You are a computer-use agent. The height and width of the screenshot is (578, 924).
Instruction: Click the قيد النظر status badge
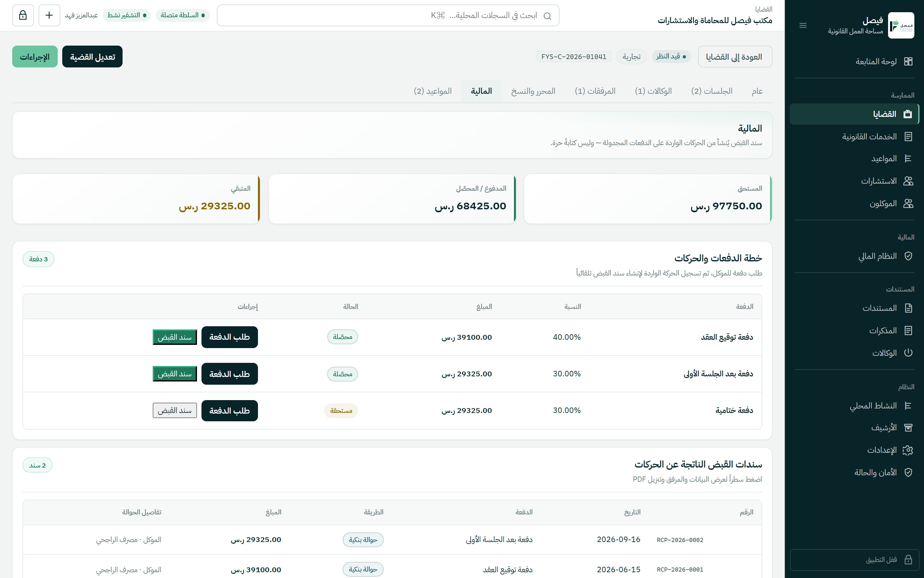click(671, 57)
